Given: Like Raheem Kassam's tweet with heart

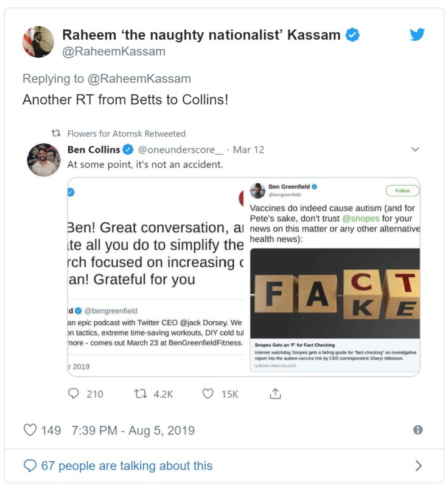Looking at the screenshot, I should pyautogui.click(x=30, y=430).
